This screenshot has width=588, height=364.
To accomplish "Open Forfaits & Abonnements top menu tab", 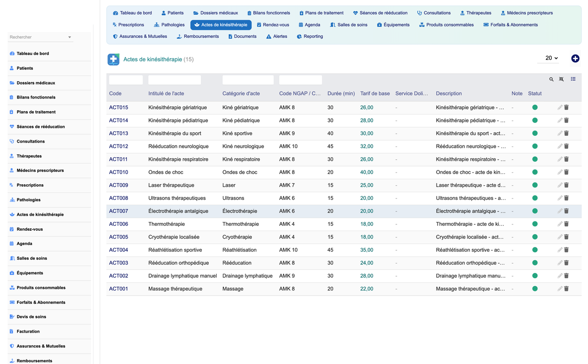I will pyautogui.click(x=511, y=24).
